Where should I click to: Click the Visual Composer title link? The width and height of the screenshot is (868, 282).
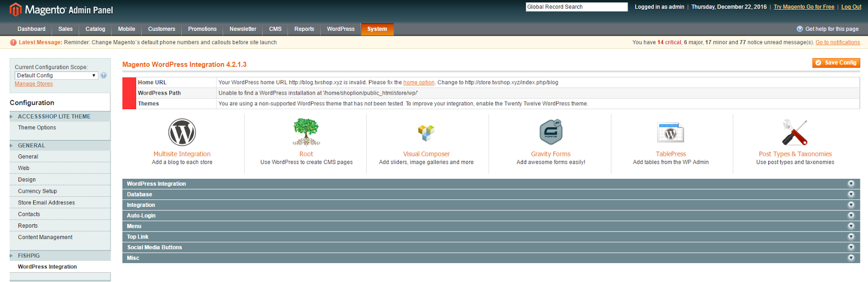(426, 154)
